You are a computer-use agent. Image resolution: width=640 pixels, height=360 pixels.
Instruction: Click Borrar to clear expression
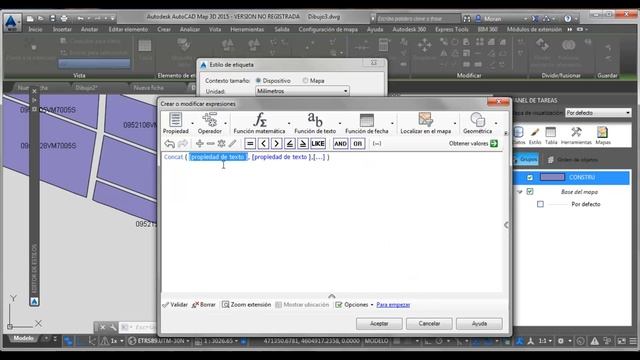[x=204, y=305]
